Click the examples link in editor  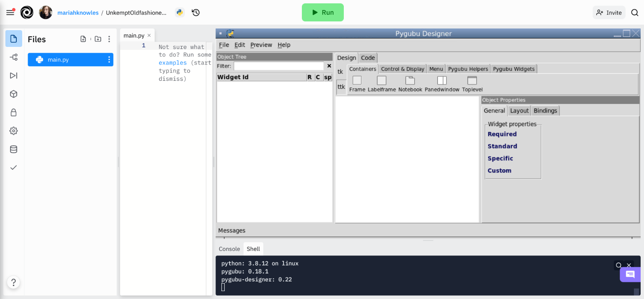172,63
